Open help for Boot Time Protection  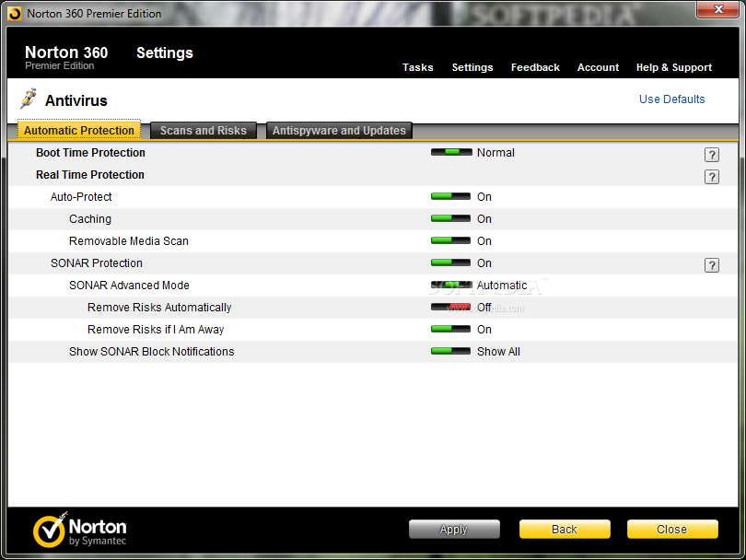pos(711,155)
